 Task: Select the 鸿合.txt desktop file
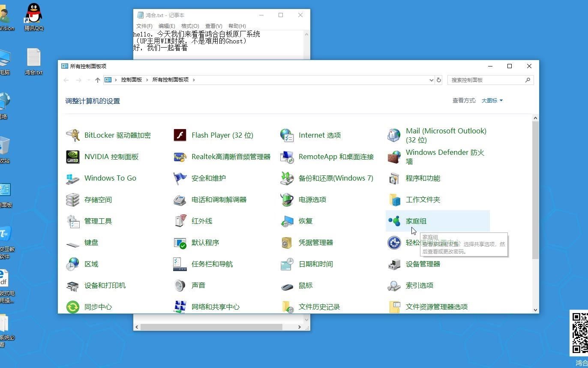34,62
